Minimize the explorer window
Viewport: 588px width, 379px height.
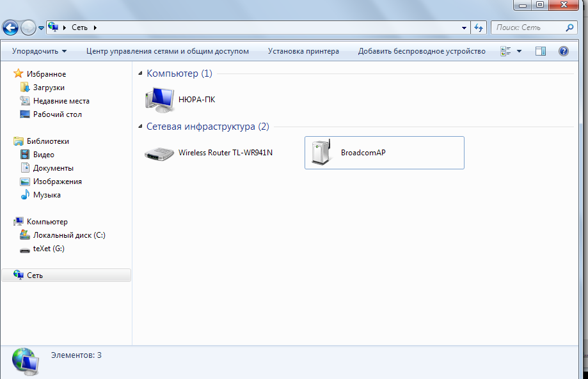pyautogui.click(x=523, y=5)
